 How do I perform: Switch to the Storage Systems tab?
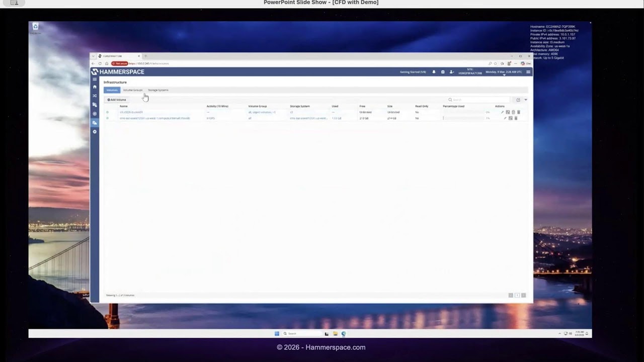[158, 90]
